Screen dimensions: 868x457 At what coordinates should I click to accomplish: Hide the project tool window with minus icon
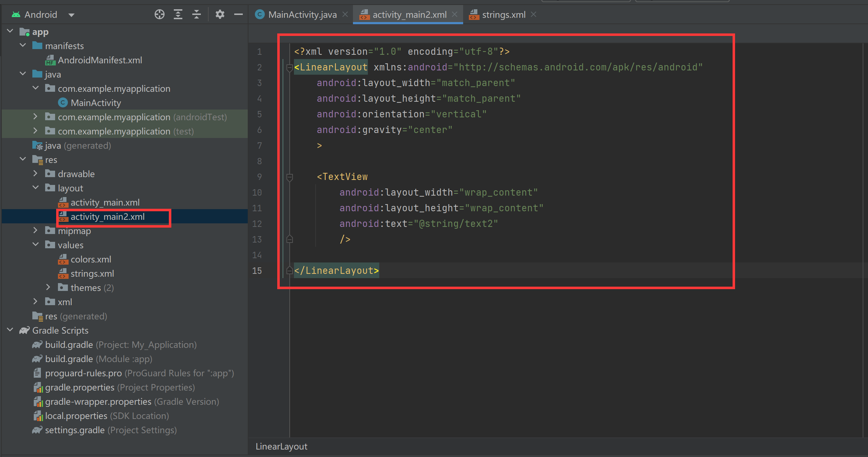(x=239, y=15)
